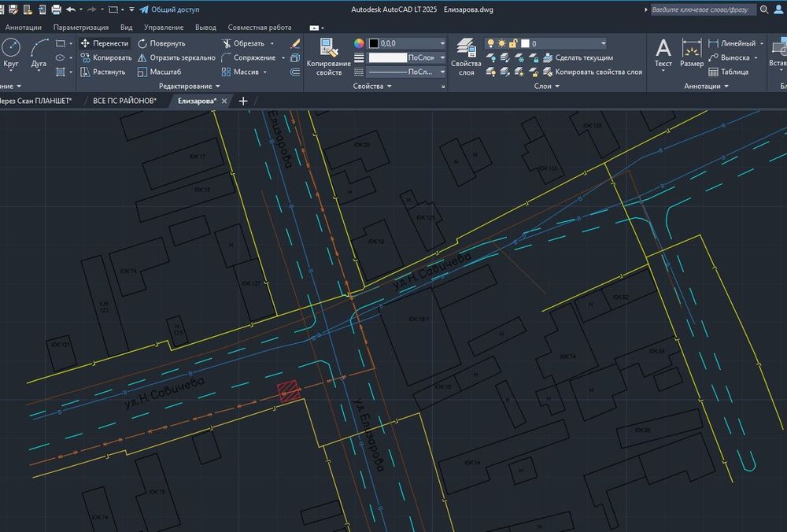This screenshot has width=787, height=532.
Task: Toggle the layer freeze sun icon
Action: (501, 43)
